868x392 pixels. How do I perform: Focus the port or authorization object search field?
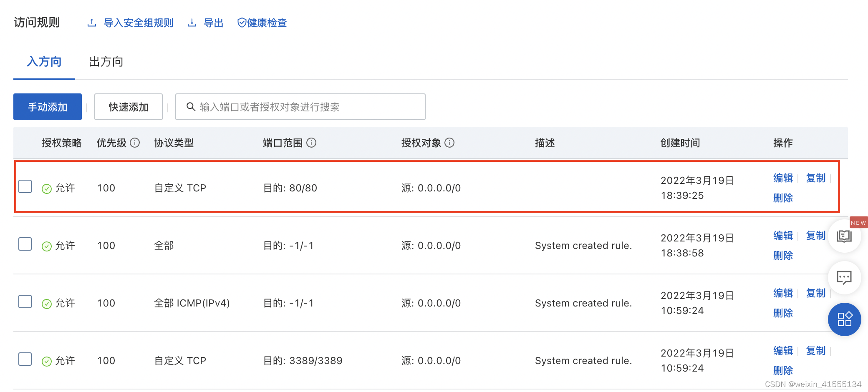coord(300,107)
